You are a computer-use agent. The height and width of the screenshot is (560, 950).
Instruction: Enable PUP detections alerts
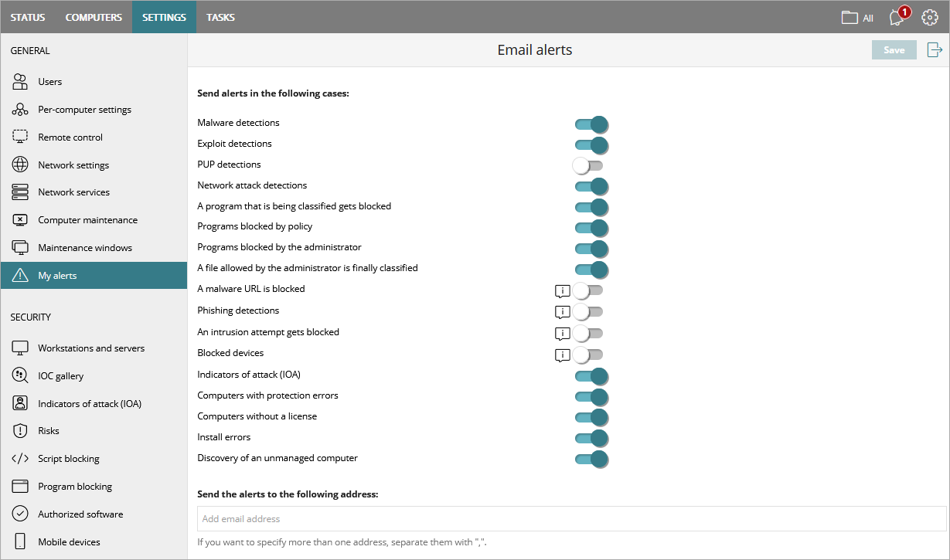(589, 165)
